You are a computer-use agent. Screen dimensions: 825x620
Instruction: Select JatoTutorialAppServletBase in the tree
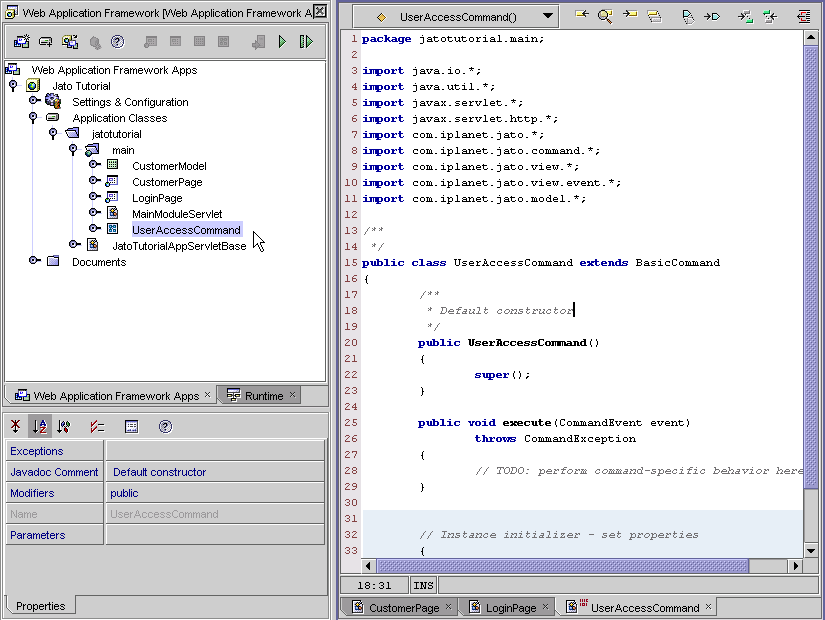click(x=179, y=246)
